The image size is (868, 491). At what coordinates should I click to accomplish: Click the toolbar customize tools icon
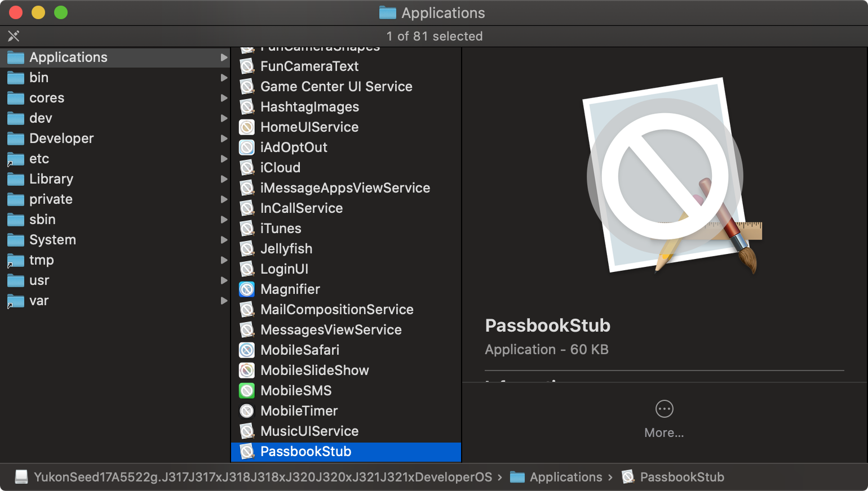[x=14, y=36]
